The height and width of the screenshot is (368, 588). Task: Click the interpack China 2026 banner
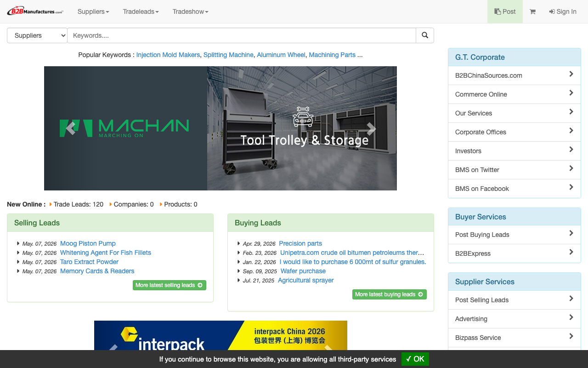[x=220, y=335]
